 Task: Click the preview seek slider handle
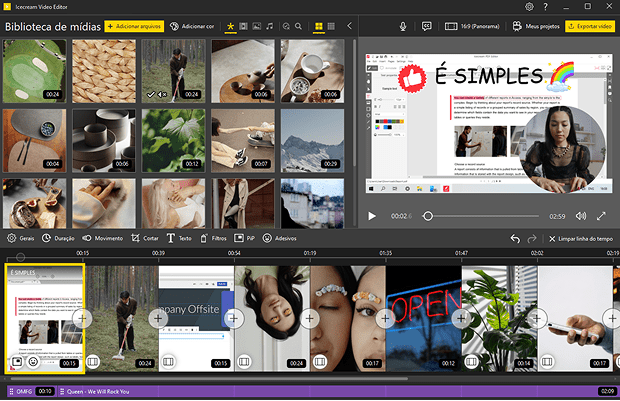pos(427,216)
